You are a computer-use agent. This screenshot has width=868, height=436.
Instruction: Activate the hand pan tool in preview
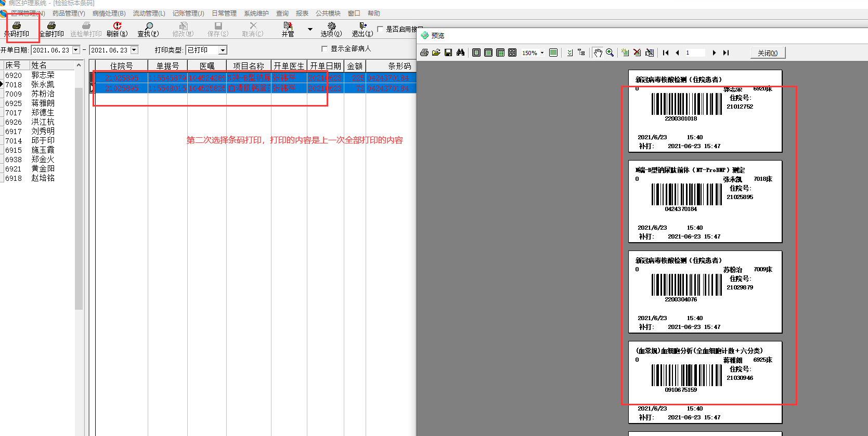[598, 52]
